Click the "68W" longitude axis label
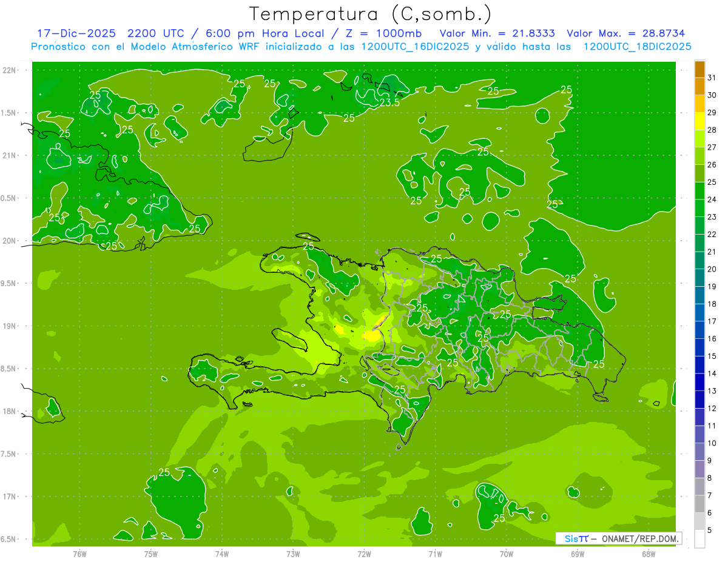728x562 pixels. [x=649, y=554]
